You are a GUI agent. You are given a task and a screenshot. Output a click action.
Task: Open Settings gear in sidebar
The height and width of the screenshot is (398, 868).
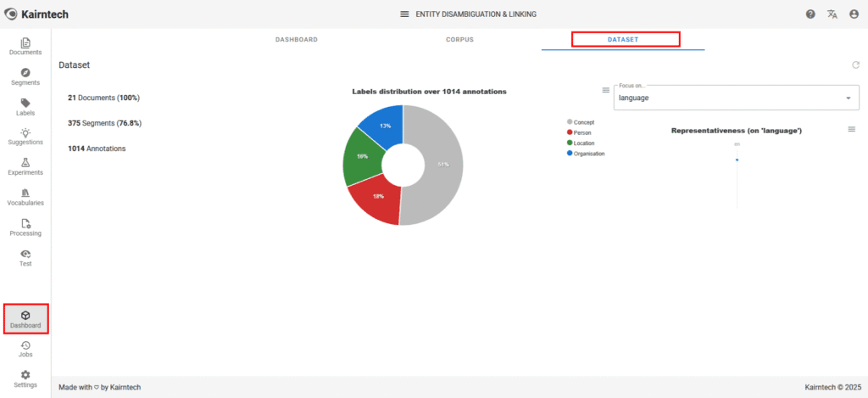[x=25, y=378]
